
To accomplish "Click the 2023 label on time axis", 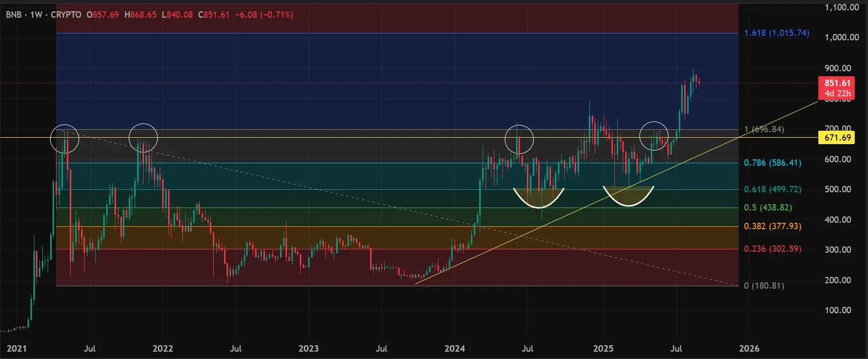I will pos(309,349).
